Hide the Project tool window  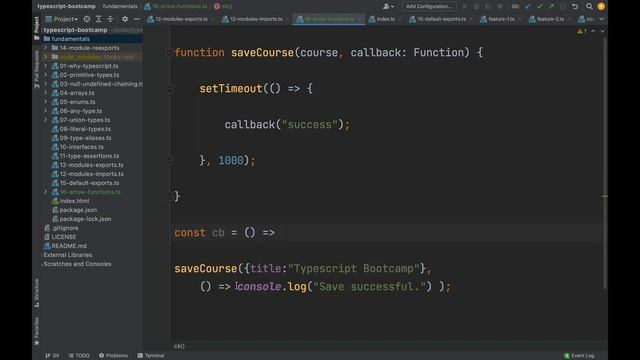click(137, 19)
